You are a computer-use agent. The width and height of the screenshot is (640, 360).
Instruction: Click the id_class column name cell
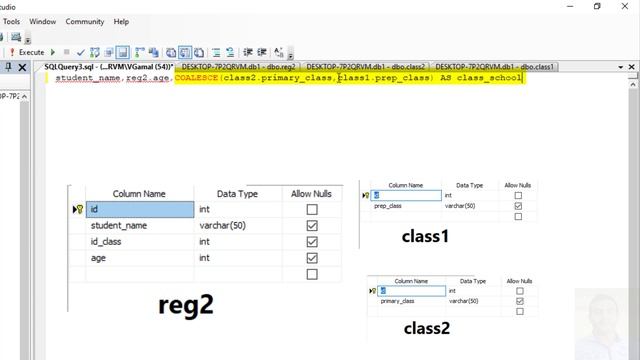pos(140,242)
